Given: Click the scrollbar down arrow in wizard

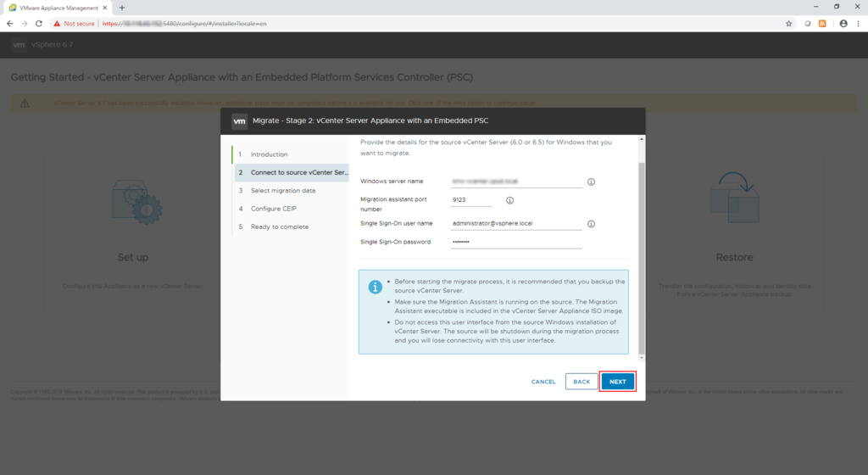Looking at the screenshot, I should [x=642, y=358].
